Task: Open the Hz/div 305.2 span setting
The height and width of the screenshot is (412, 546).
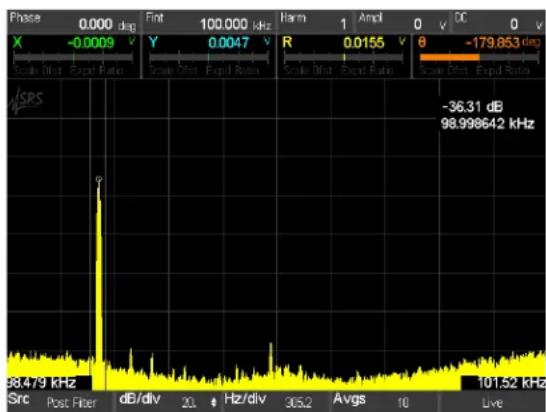Action: 275,402
